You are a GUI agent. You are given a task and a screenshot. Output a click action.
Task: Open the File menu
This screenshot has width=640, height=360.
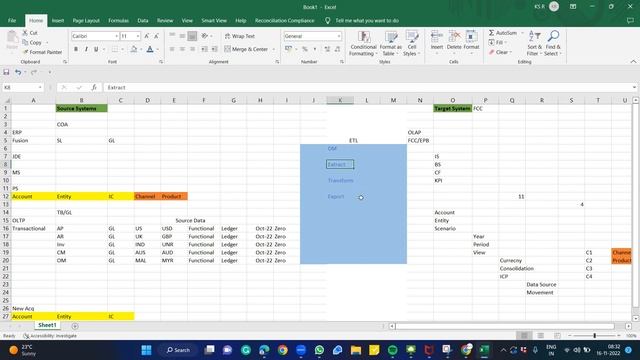point(12,20)
